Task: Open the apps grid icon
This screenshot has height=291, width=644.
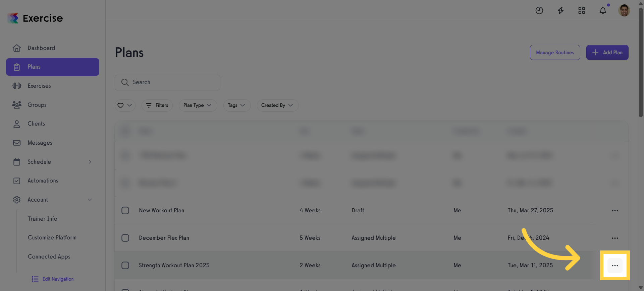Action: [x=582, y=11]
